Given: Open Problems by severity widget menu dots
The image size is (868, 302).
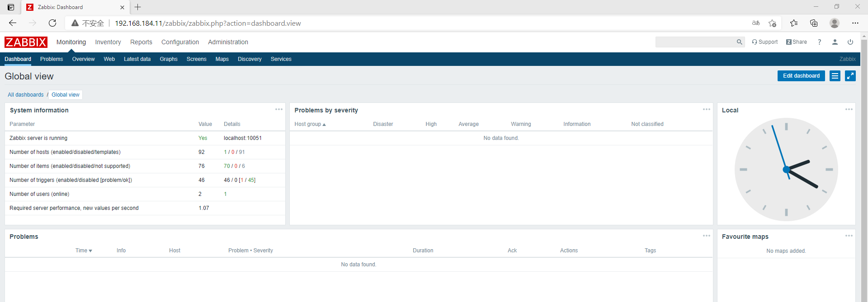Looking at the screenshot, I should pos(707,109).
